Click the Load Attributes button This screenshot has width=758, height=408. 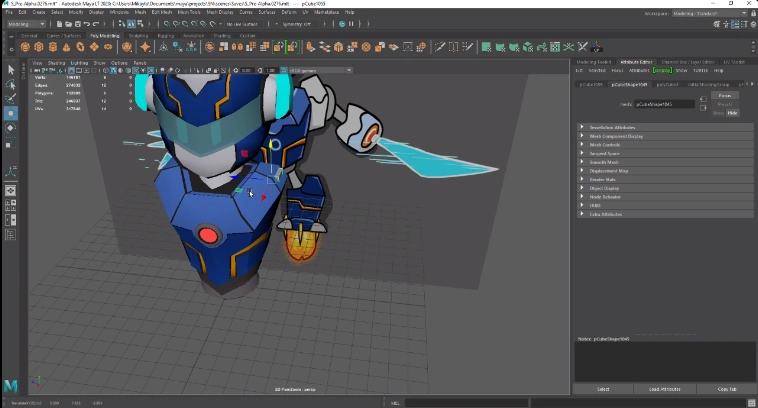point(665,388)
